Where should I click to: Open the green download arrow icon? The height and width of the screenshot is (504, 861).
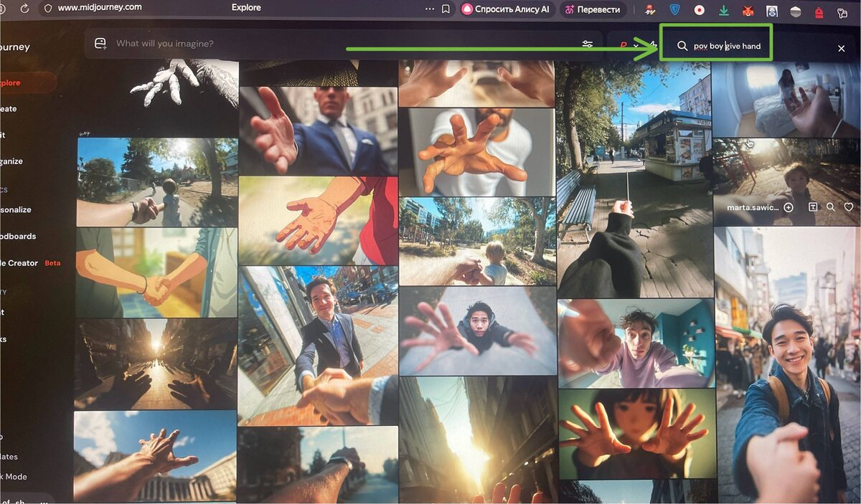pyautogui.click(x=724, y=11)
